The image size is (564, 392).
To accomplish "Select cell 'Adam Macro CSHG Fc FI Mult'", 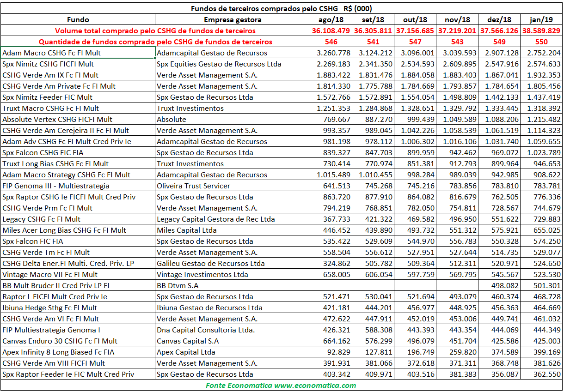I will point(78,53).
